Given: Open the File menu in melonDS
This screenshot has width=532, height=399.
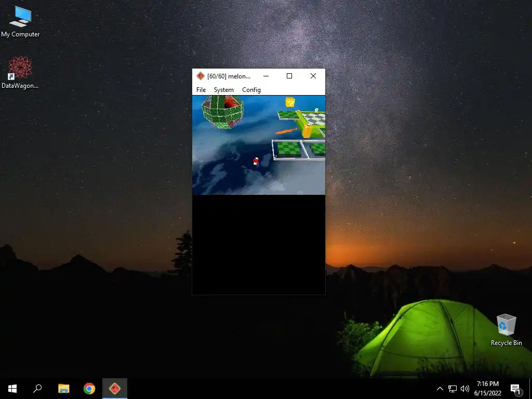Looking at the screenshot, I should click(x=201, y=89).
